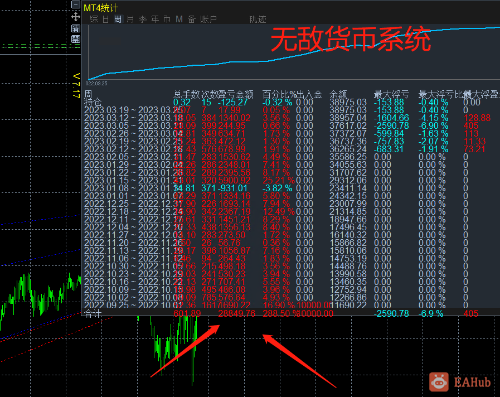Viewport: 500px width, 397px height.
Task: Click profit value 1340.02
Action: pos(233,118)
